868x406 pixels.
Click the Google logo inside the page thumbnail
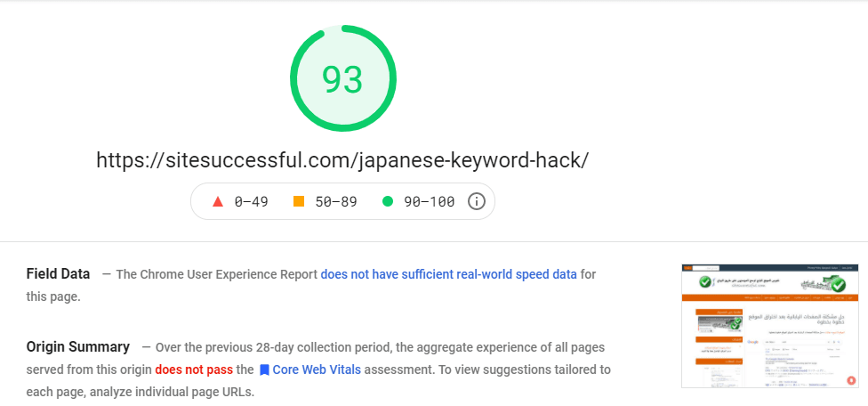[752, 341]
